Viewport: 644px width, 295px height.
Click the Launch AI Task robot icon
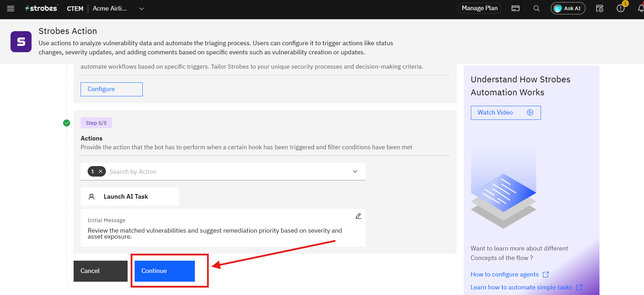[x=91, y=197]
